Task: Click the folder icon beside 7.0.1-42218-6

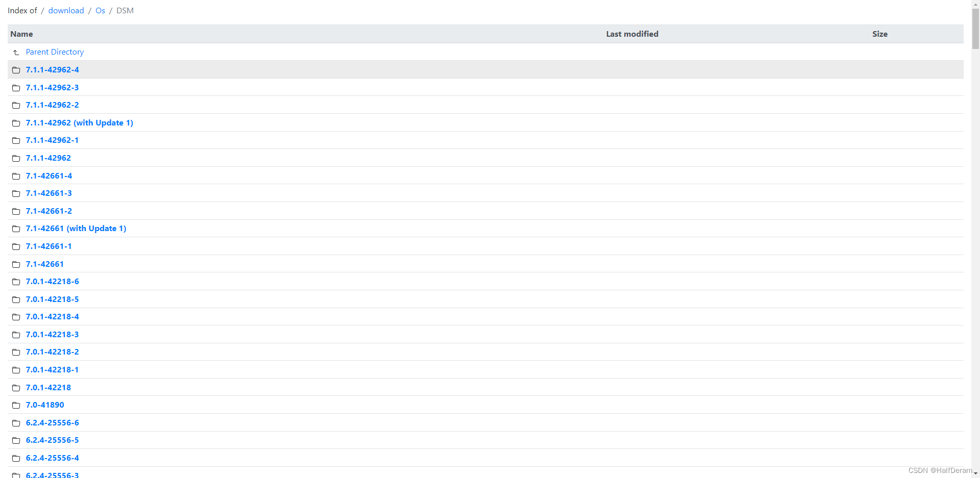Action: pyautogui.click(x=16, y=282)
